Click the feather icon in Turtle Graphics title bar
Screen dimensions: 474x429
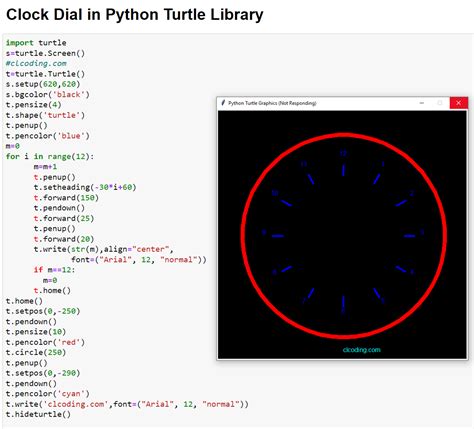[223, 103]
